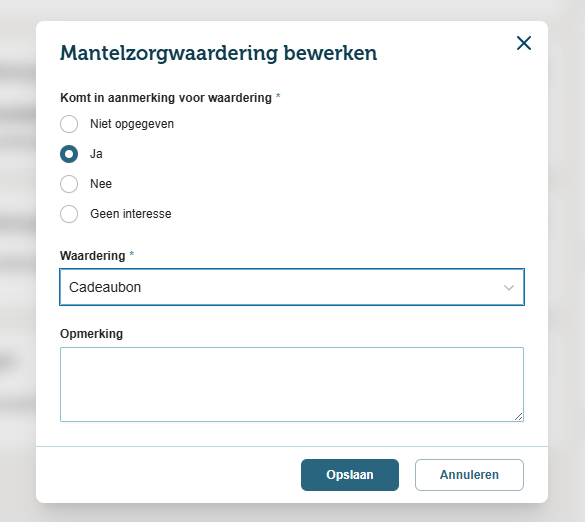Click the dialog title Mantelzorgwaardering bewerken
Viewport: 585px width, 522px height.
pyautogui.click(x=219, y=53)
